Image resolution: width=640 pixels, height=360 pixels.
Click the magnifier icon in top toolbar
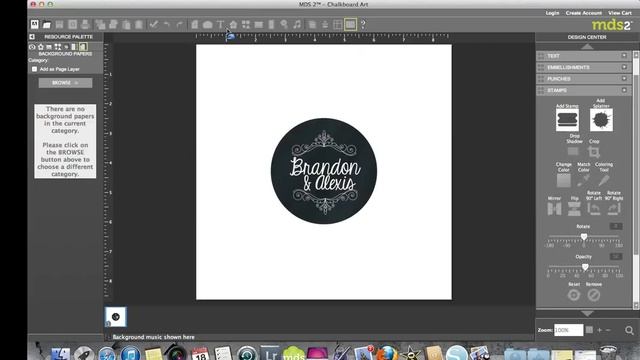[x=284, y=24]
